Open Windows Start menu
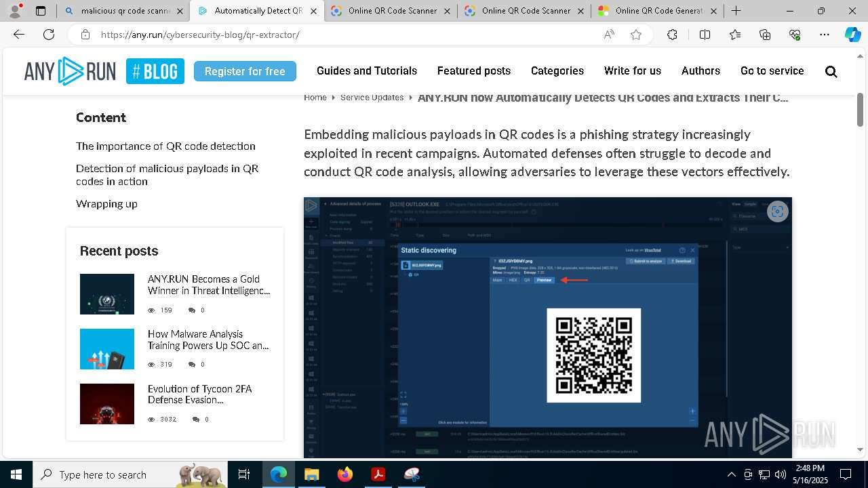868x488 pixels. click(16, 474)
